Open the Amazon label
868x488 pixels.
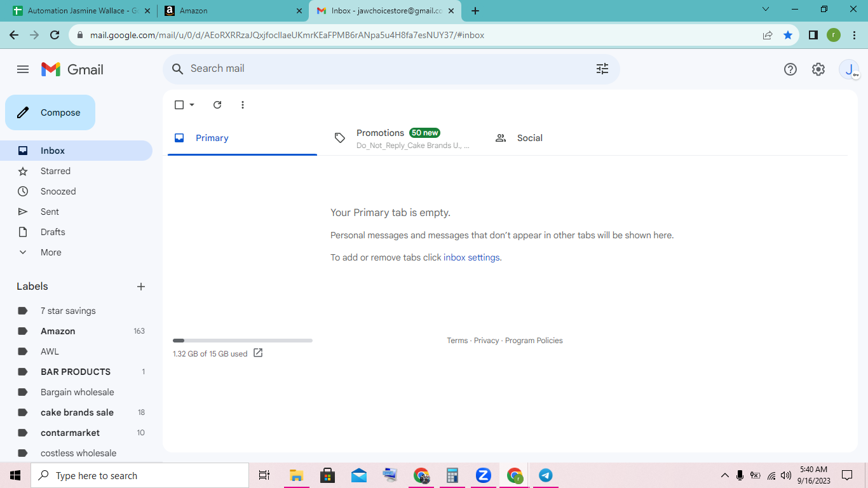point(76,331)
